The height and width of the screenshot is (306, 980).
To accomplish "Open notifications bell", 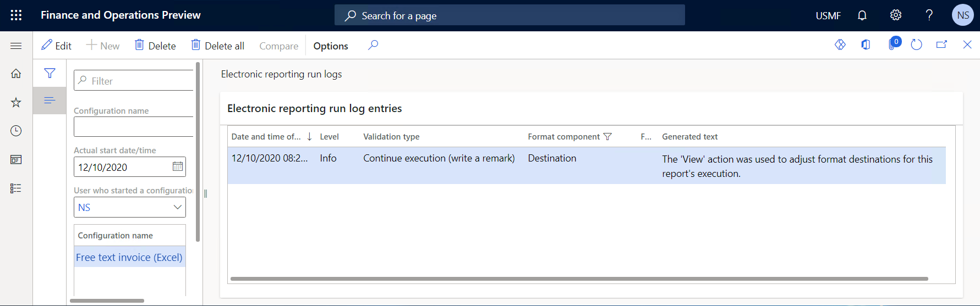I will coord(862,15).
